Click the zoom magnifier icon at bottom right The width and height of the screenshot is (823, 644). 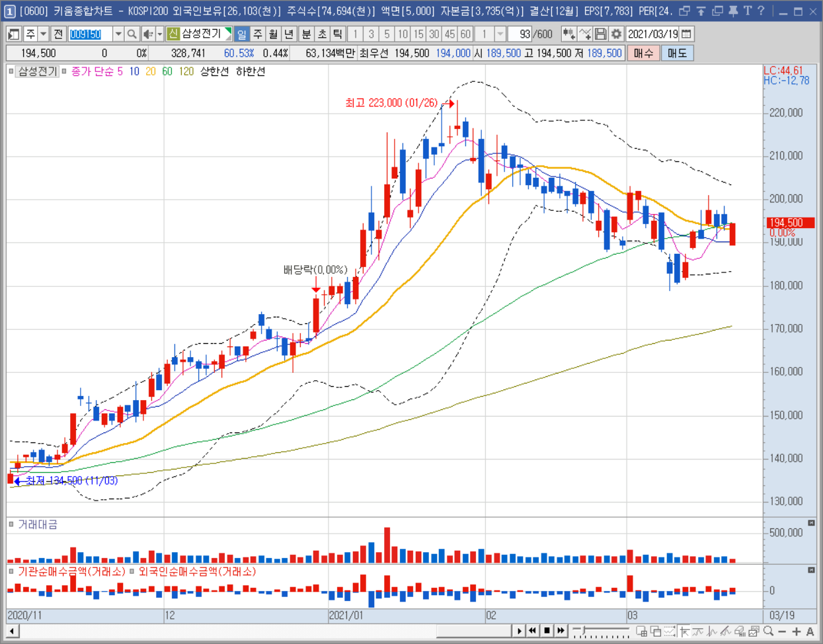[x=768, y=631]
